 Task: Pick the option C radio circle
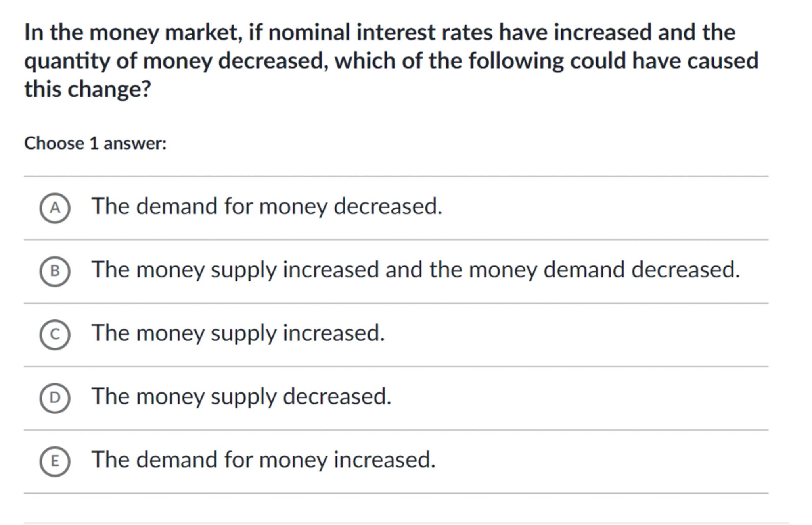pos(55,335)
